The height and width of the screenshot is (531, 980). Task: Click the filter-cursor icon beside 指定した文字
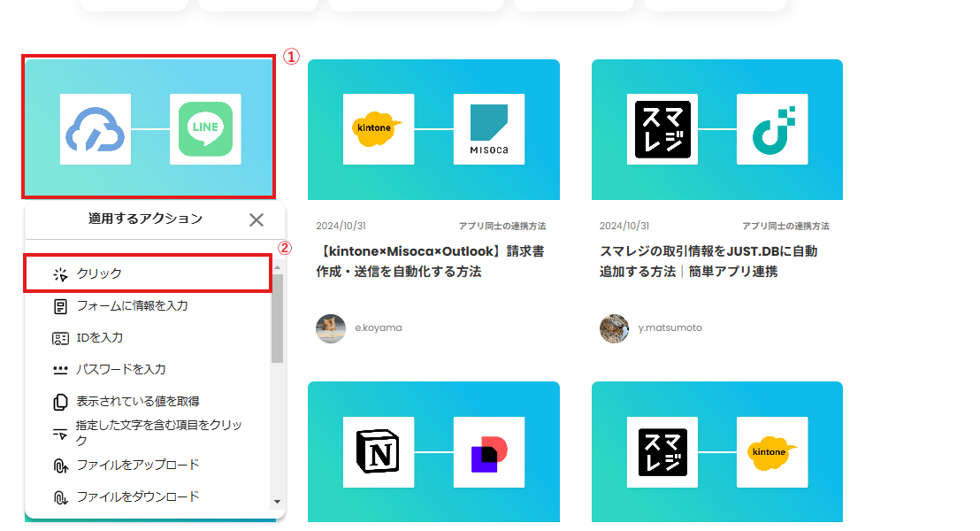point(60,434)
